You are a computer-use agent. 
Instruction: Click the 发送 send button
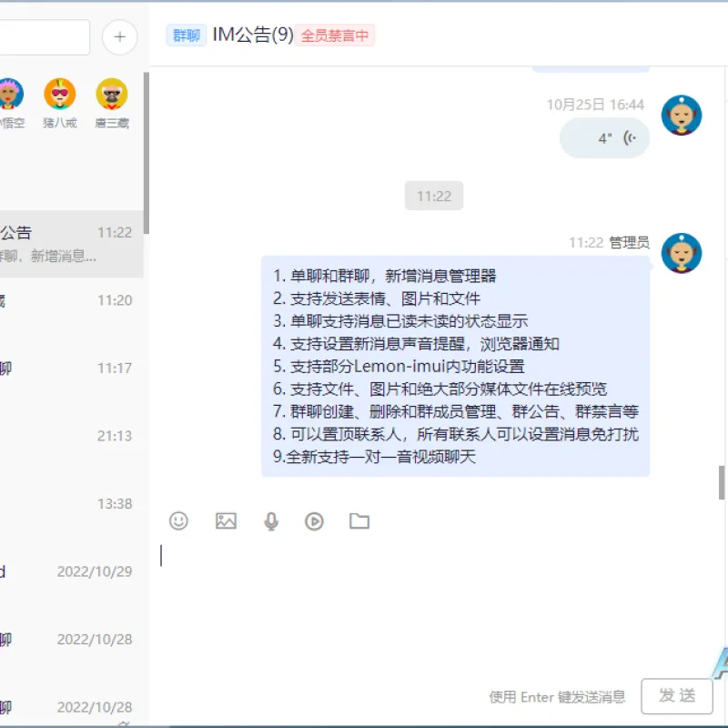(x=677, y=696)
